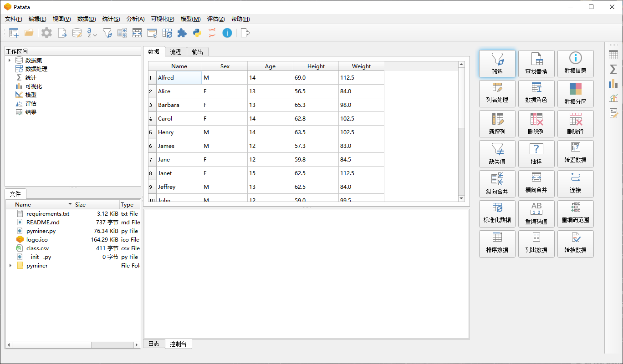This screenshot has width=623, height=364.
Task: Click the bar chart icon in right sidebar
Action: (x=613, y=84)
